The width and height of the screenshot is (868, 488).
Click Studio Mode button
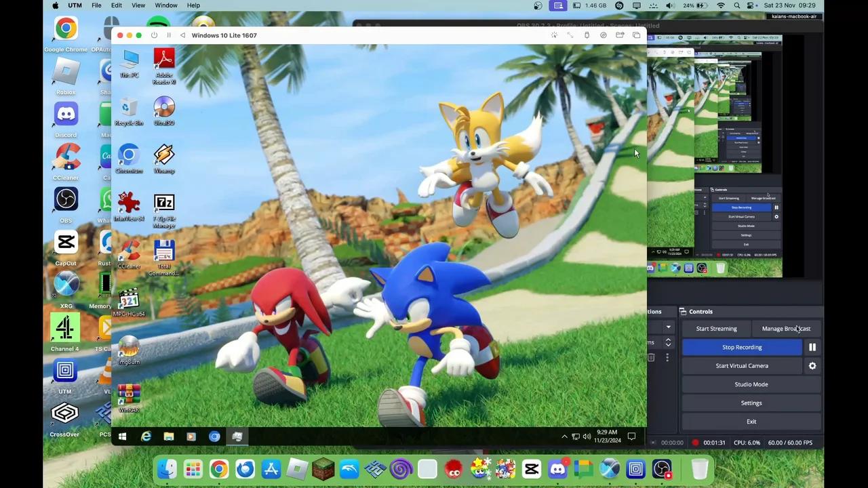point(751,384)
